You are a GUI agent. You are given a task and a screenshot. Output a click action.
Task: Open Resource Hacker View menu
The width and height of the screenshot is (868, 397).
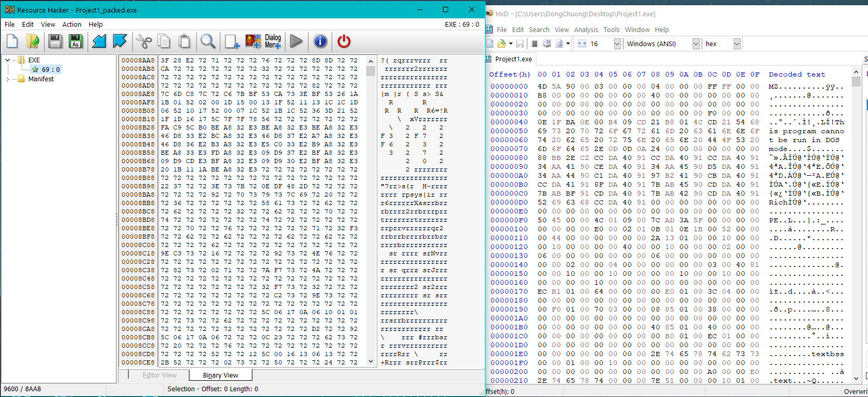coord(48,24)
